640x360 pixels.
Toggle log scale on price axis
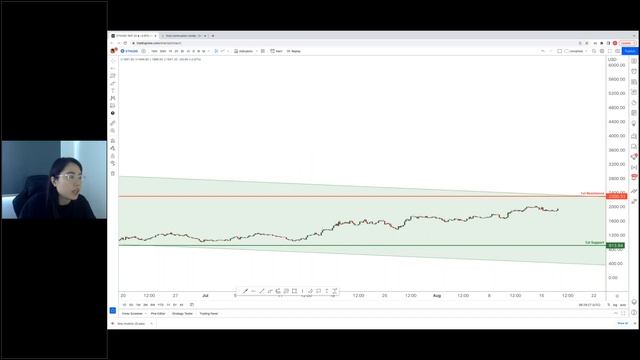pos(615,305)
